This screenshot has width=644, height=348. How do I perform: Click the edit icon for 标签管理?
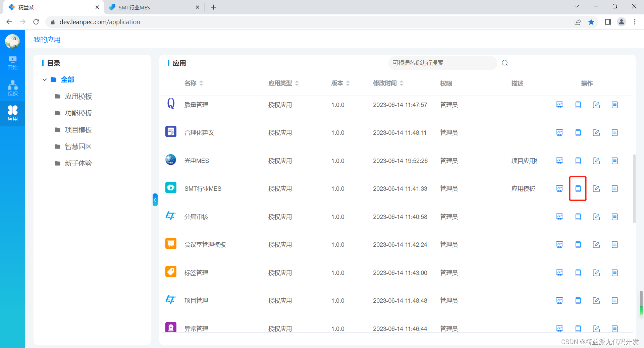[x=596, y=273]
